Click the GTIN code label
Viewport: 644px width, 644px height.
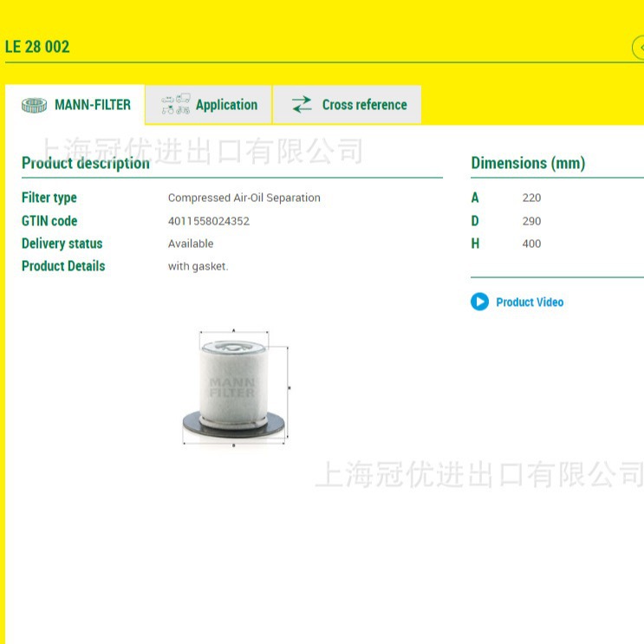[x=49, y=221]
